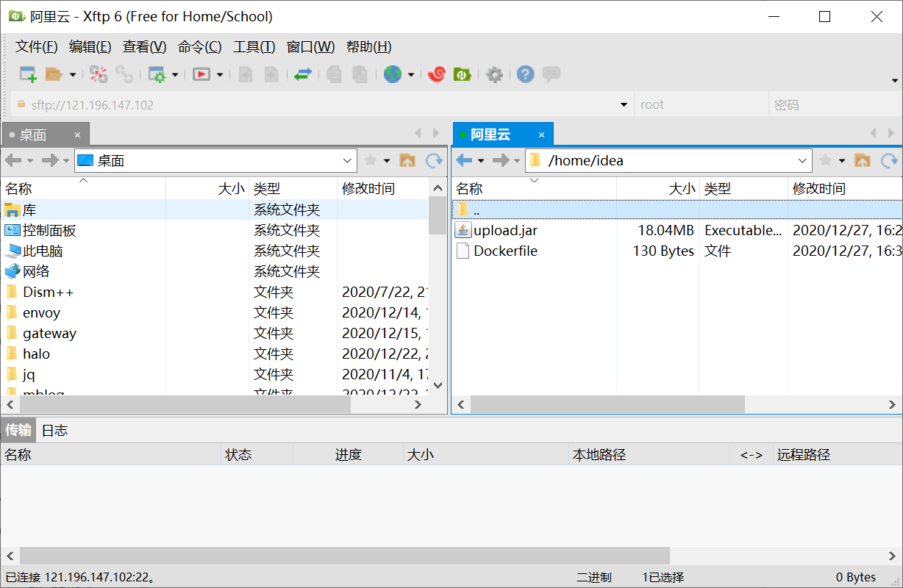Click the blue-green synchronize arrows icon

[303, 74]
